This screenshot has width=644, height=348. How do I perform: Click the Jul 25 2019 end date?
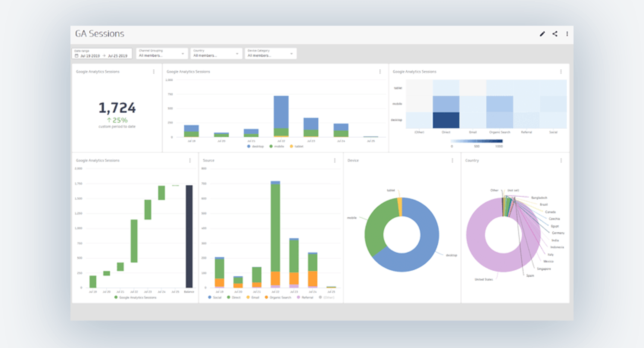point(119,55)
